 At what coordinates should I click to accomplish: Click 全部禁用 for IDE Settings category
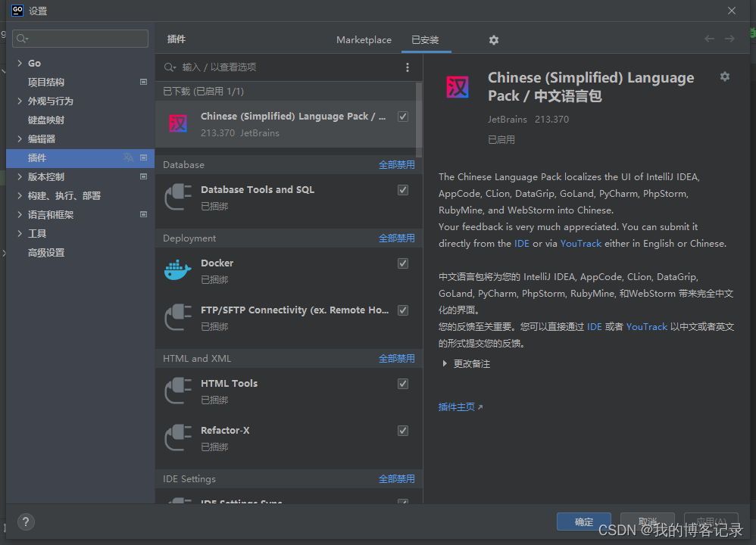point(396,479)
